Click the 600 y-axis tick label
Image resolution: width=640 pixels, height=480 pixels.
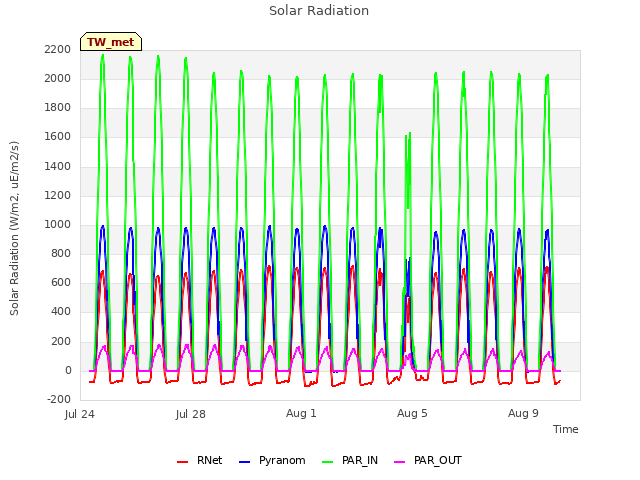tap(61, 283)
